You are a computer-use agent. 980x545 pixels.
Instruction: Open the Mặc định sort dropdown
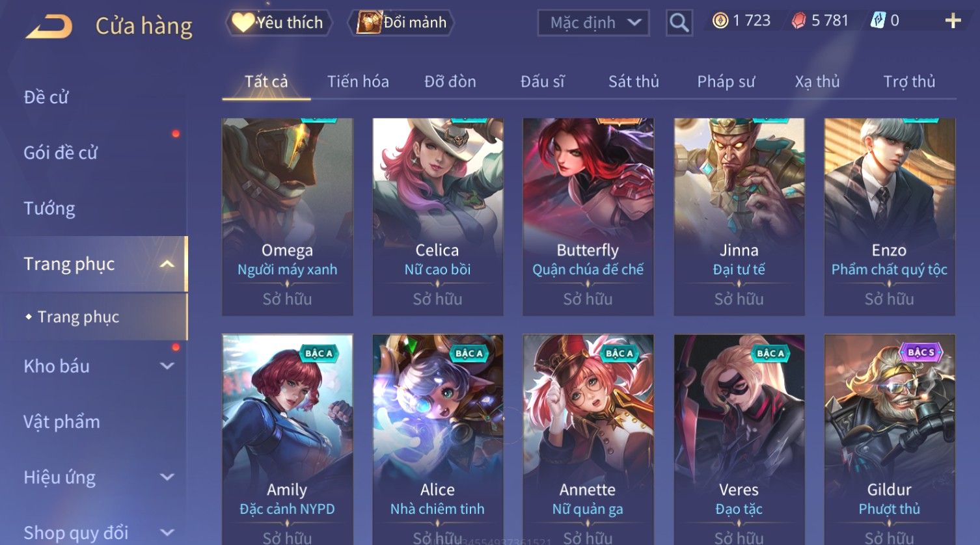point(593,23)
